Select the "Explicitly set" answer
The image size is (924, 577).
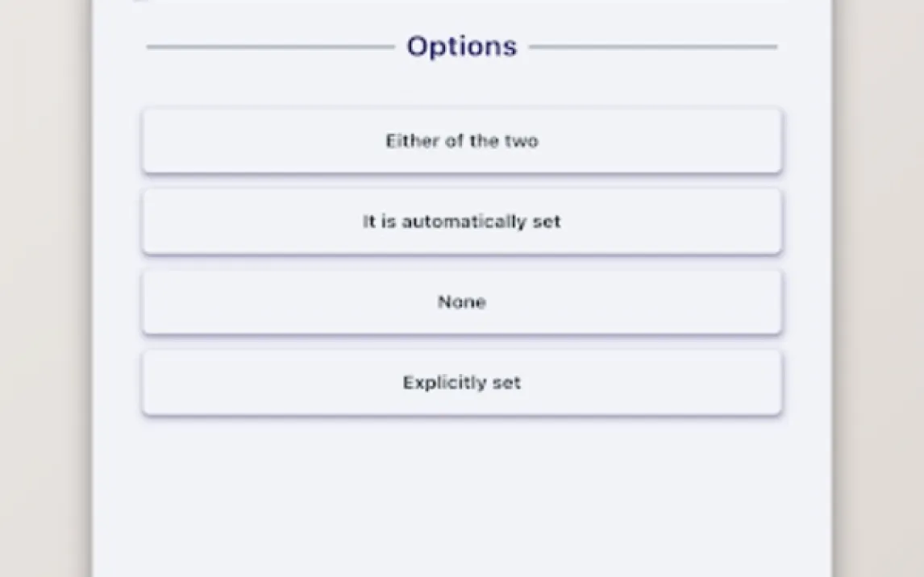tap(461, 383)
